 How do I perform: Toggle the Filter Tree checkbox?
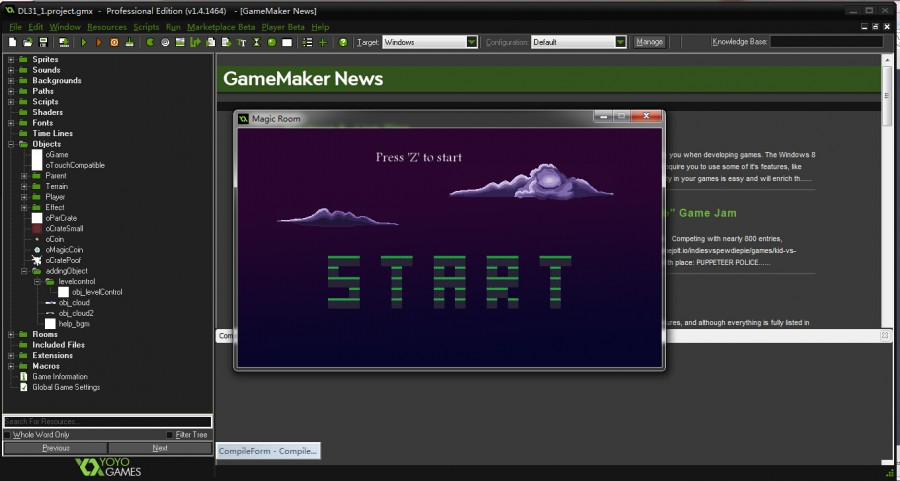(x=169, y=435)
